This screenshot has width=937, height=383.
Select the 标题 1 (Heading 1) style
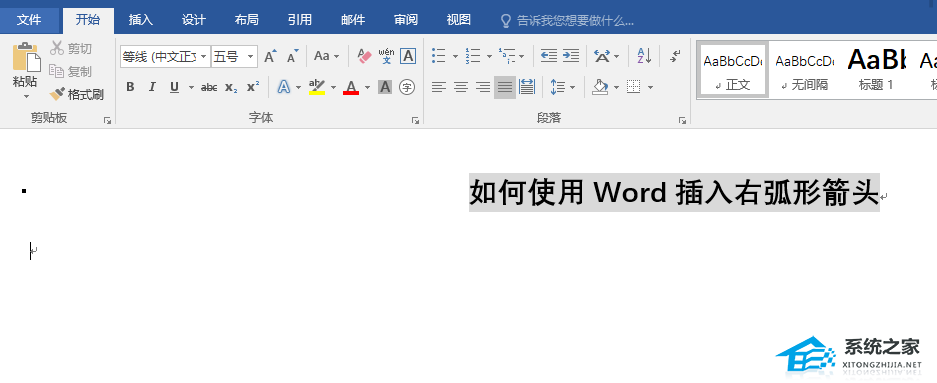click(x=876, y=69)
